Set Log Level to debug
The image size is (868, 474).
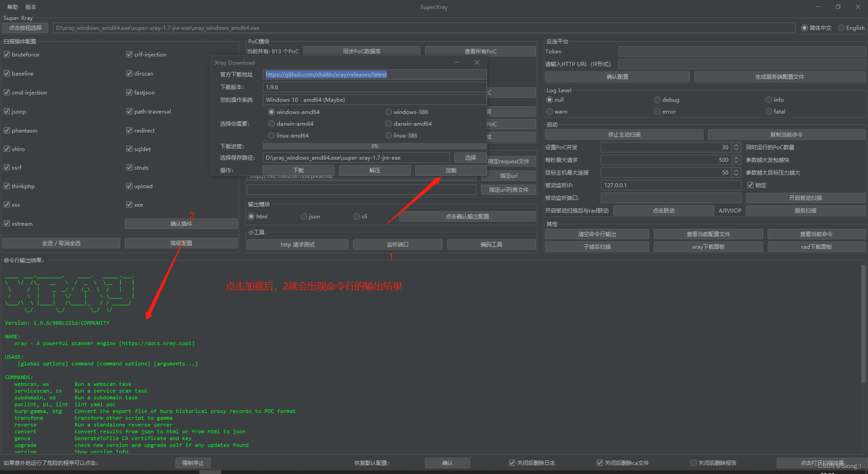[x=657, y=100]
